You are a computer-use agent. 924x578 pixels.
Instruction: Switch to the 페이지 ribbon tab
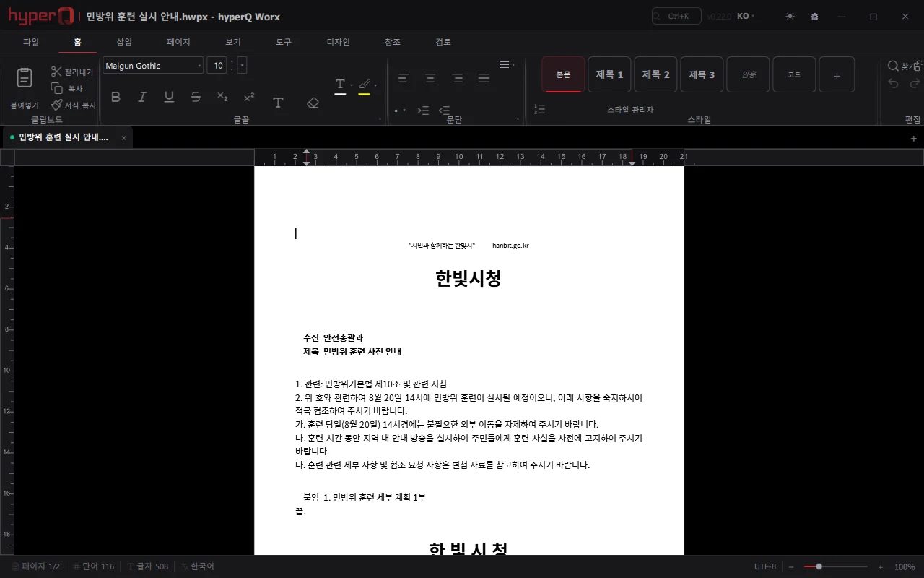click(178, 42)
